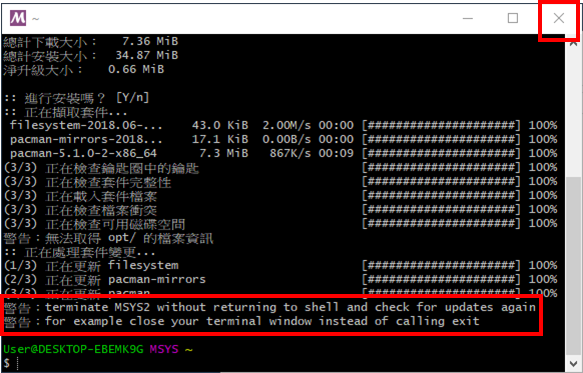This screenshot has height=373, width=583.
Task: Click the 43.0 KiB file size value
Action: point(220,125)
